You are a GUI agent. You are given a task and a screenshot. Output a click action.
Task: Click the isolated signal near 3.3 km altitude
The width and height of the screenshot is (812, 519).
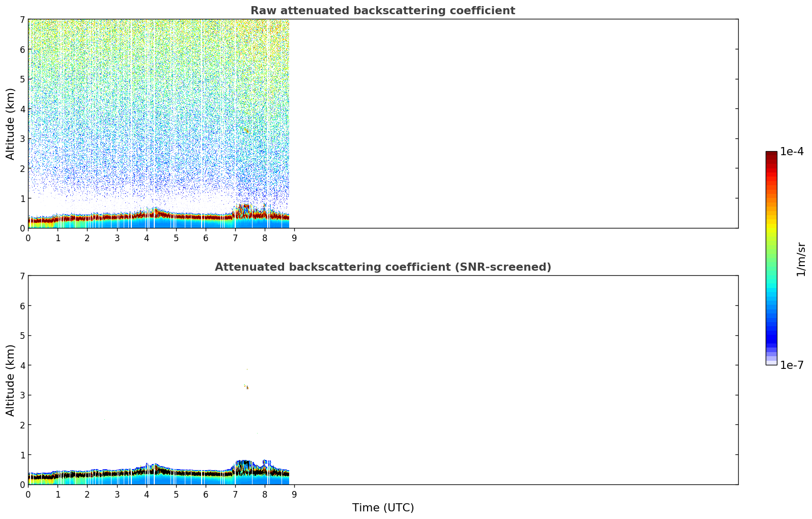click(247, 387)
